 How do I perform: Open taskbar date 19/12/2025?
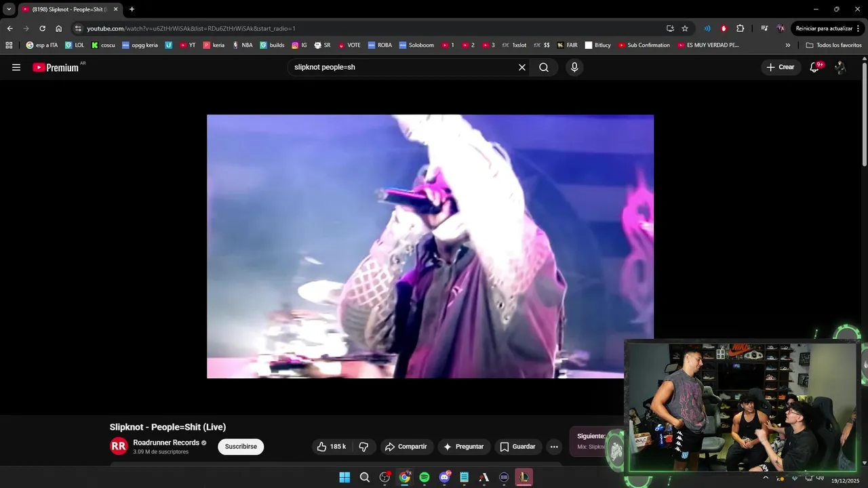tap(845, 481)
